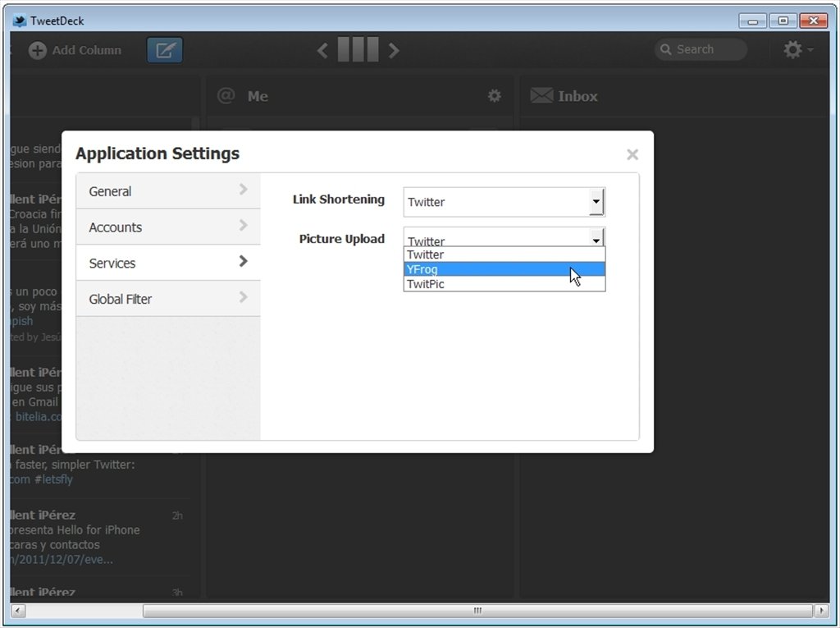The width and height of the screenshot is (840, 628).
Task: Click the scroll right arrow button
Action: click(x=821, y=611)
